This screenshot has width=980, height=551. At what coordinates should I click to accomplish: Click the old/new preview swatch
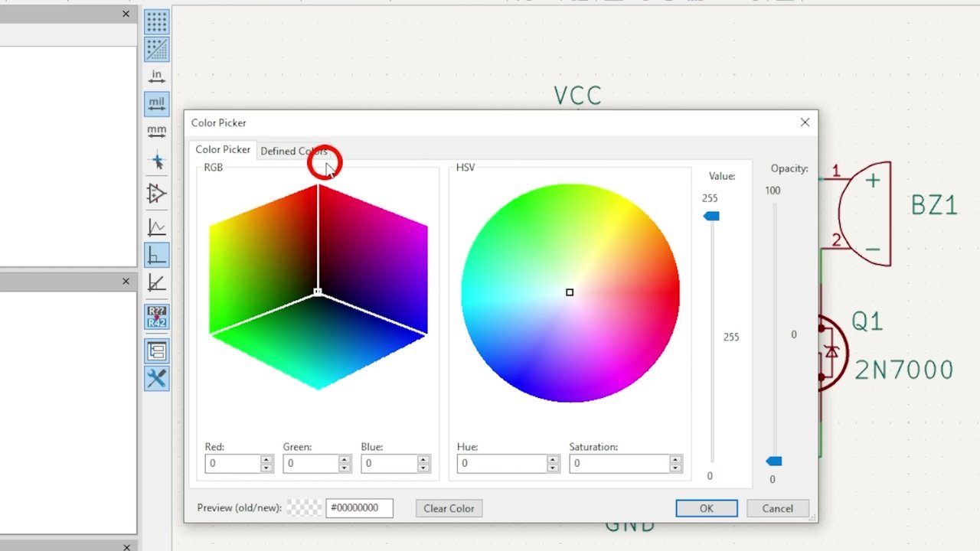pos(305,508)
